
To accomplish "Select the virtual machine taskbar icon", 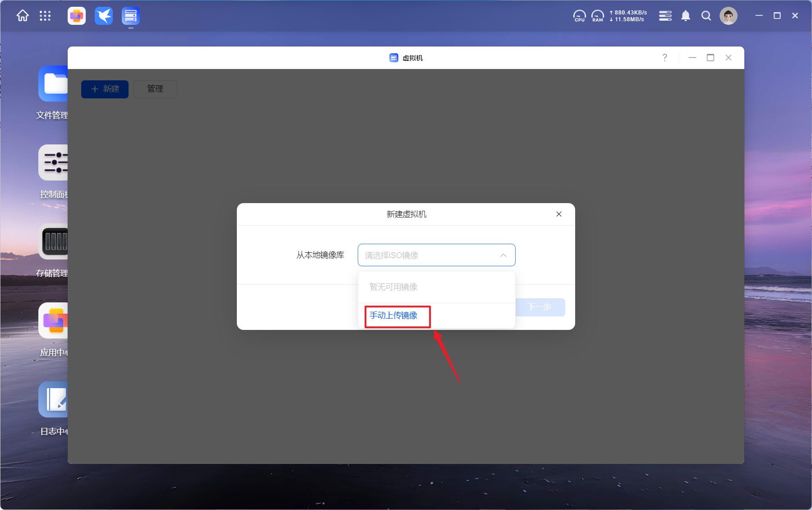I will coord(131,16).
